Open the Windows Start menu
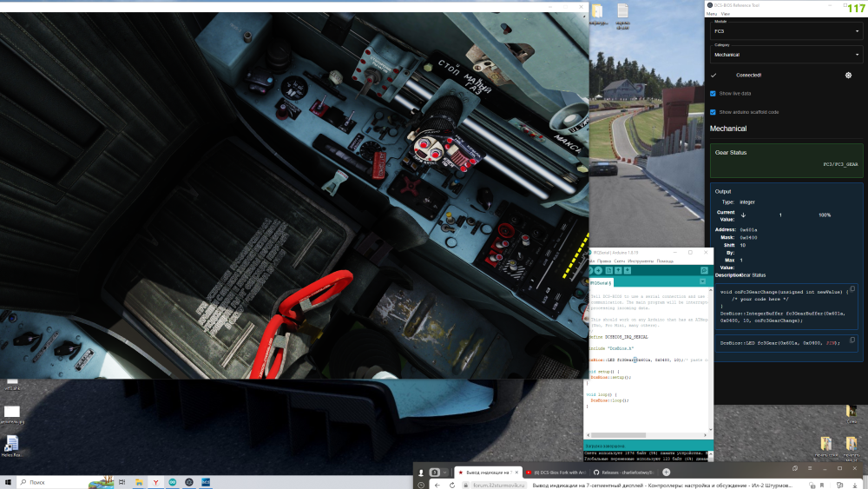 point(9,481)
